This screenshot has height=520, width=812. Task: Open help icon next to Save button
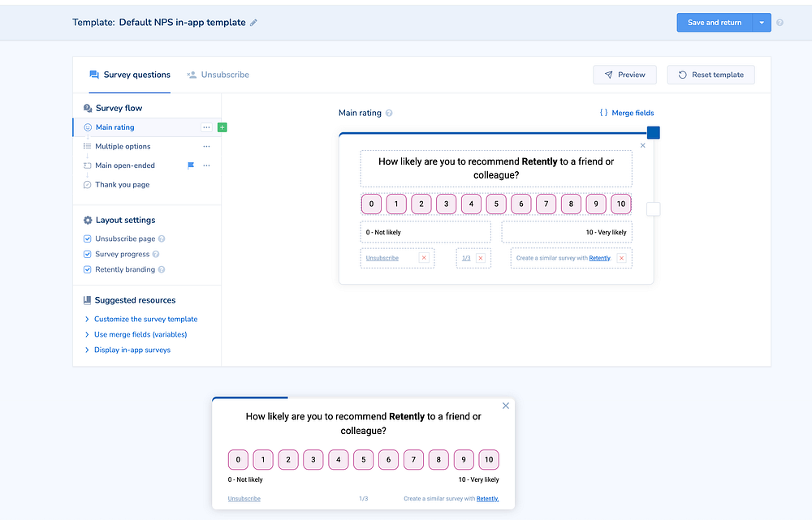click(780, 23)
